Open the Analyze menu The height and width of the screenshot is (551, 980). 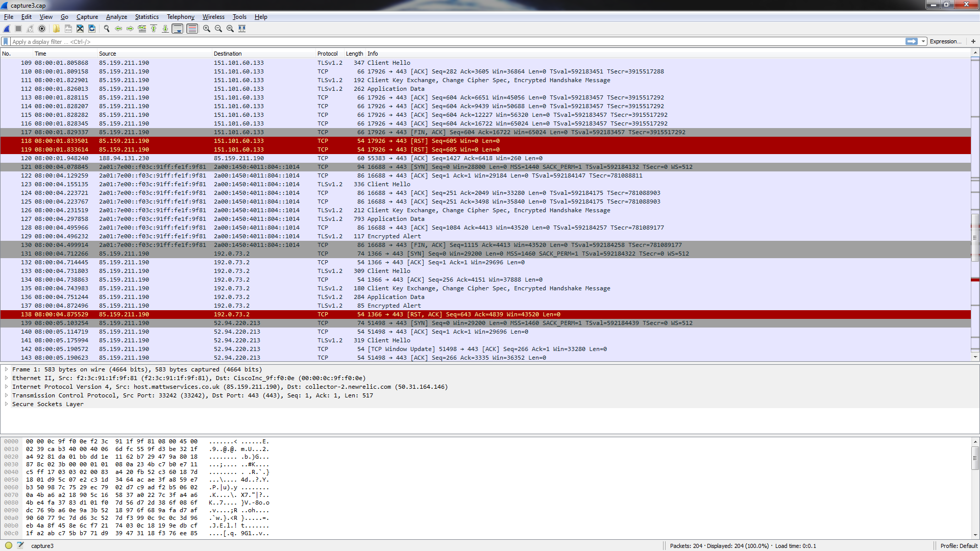tap(116, 17)
